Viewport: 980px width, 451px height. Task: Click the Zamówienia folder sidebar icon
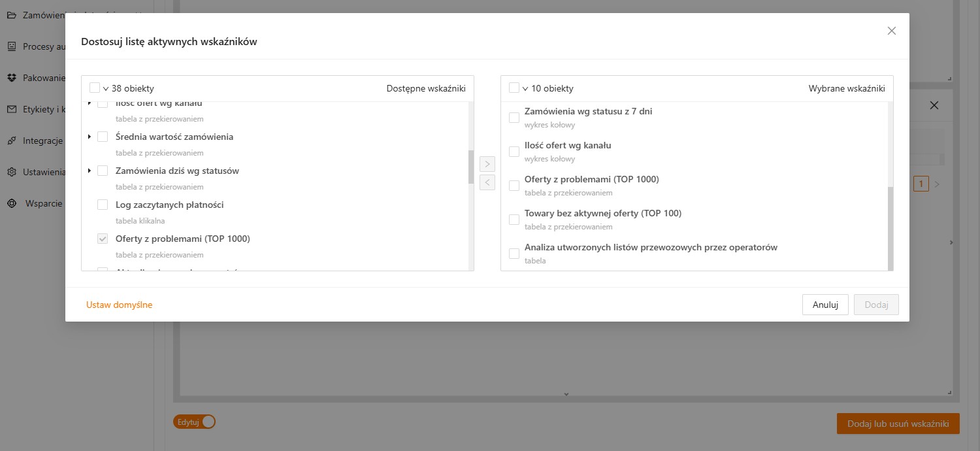(x=11, y=15)
